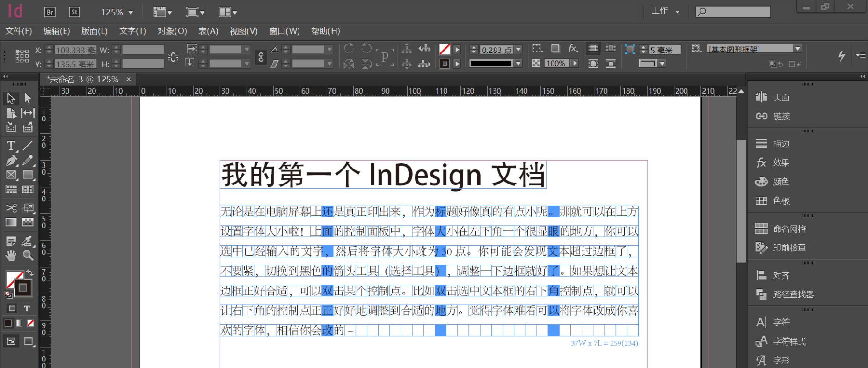The height and width of the screenshot is (368, 868).
Task: Open the opacity 100% slider arrow
Action: coord(575,63)
